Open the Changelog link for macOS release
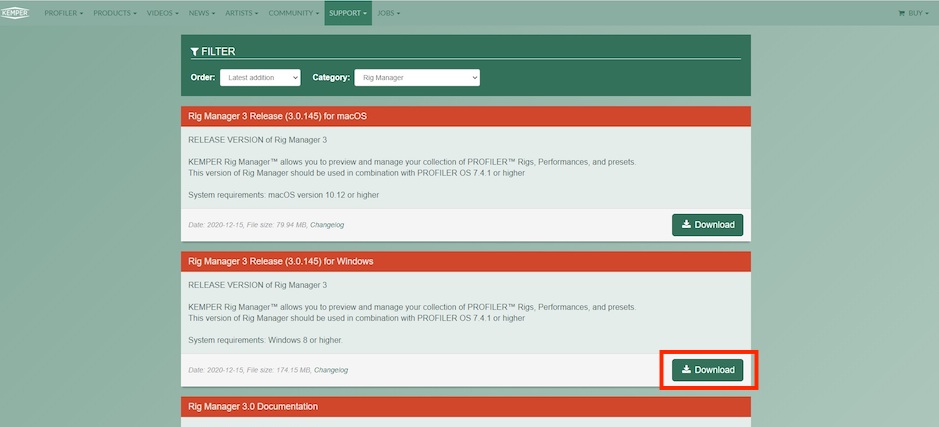Screen dimensions: 939x427 (327, 225)
